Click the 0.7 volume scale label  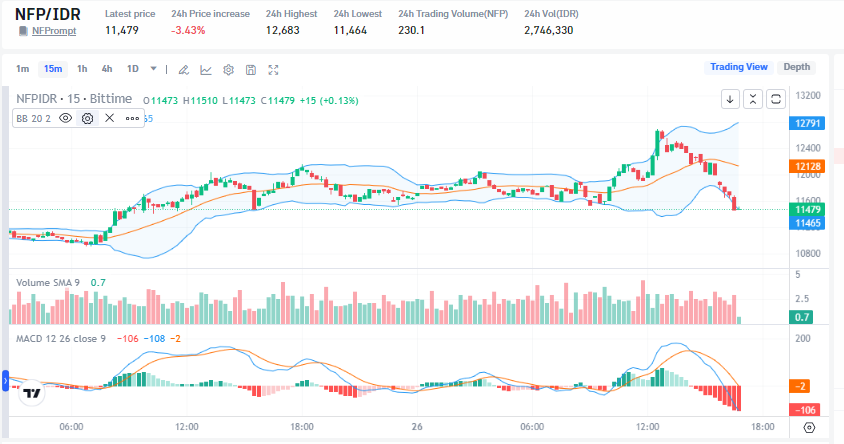click(801, 317)
